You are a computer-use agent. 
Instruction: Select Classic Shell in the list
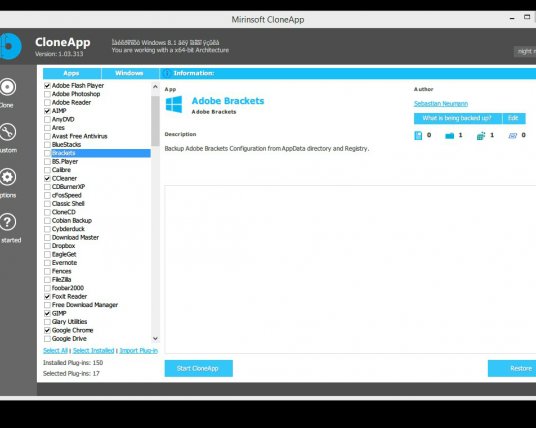(x=68, y=204)
